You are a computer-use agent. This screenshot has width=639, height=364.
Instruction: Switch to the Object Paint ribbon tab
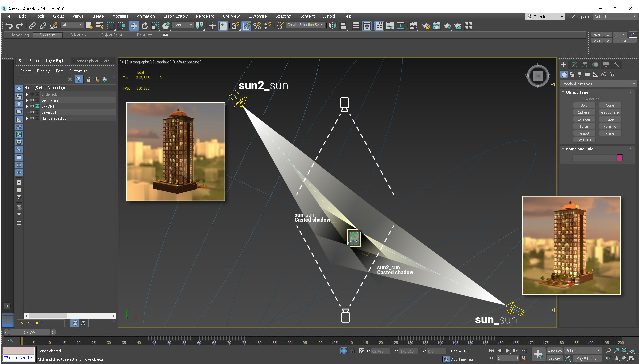click(x=111, y=35)
